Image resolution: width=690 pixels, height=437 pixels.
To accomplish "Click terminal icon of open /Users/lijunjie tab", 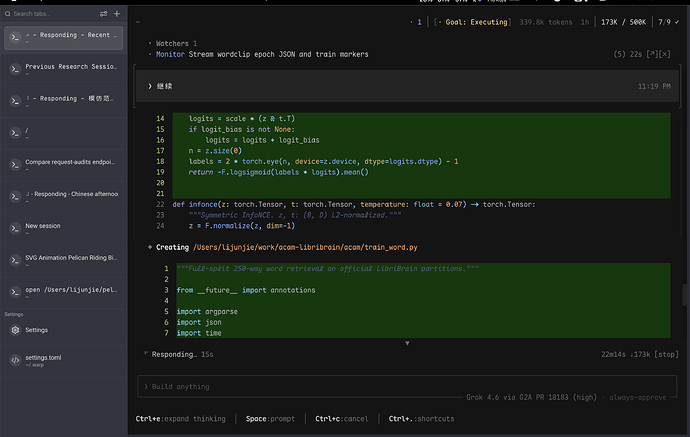I will pyautogui.click(x=15, y=292).
